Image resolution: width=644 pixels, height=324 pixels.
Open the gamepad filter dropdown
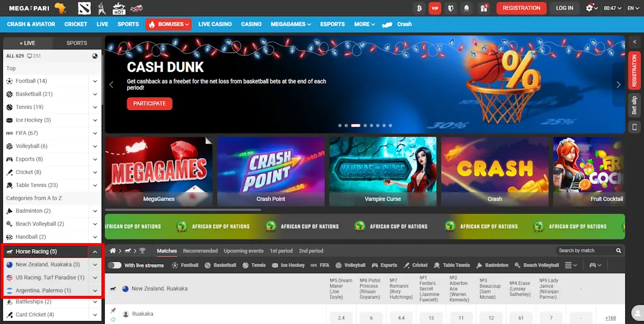point(595,265)
